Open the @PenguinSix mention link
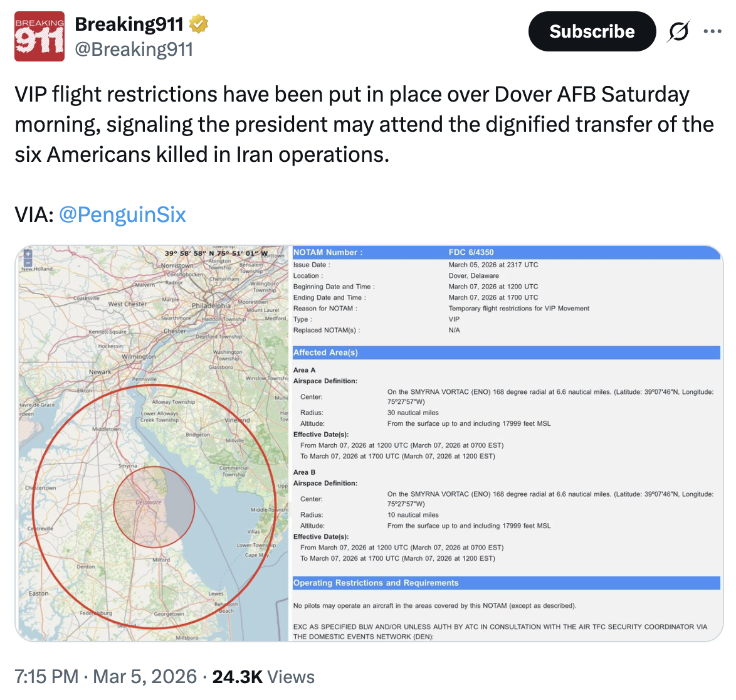This screenshot has height=700, width=736. (122, 215)
